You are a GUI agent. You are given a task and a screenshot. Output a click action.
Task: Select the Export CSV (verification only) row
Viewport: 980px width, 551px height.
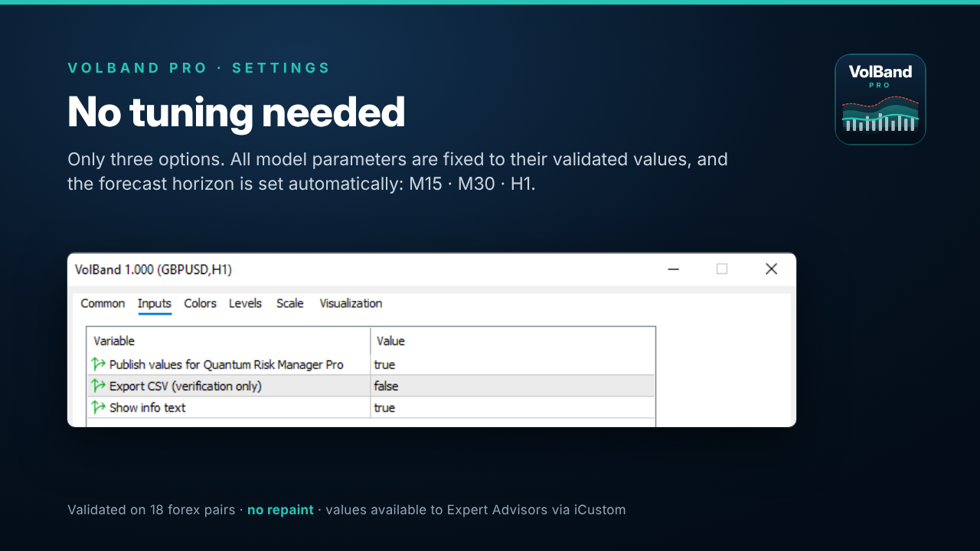point(371,386)
